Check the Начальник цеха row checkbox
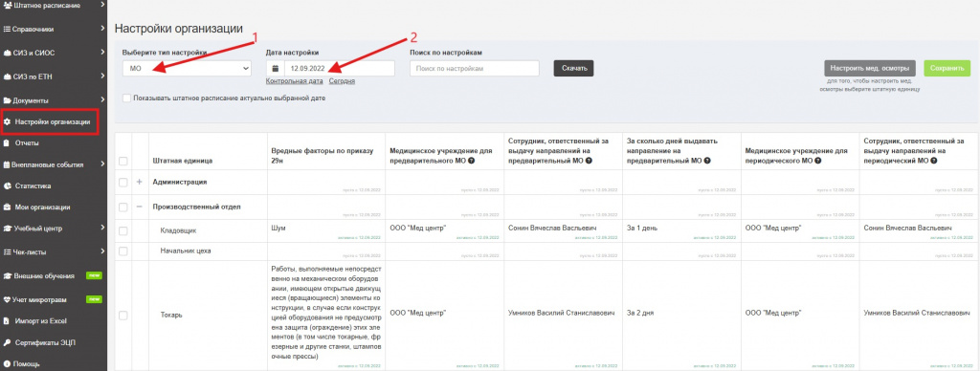The width and height of the screenshot is (980, 371). [123, 251]
